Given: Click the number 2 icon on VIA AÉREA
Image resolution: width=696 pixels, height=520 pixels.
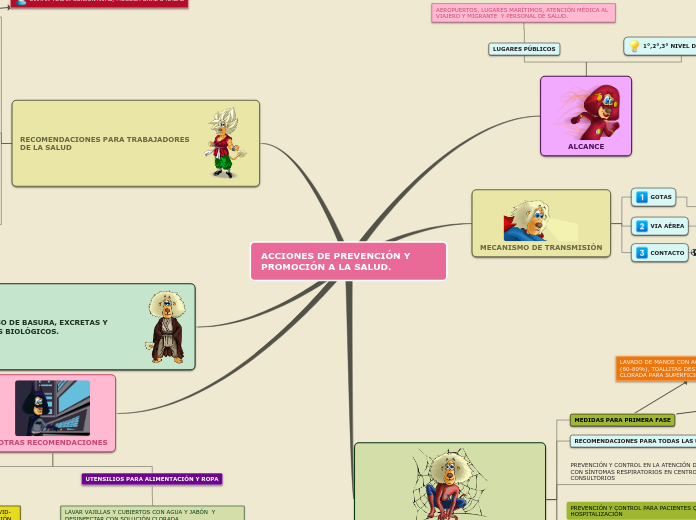Looking at the screenshot, I should 642,226.
